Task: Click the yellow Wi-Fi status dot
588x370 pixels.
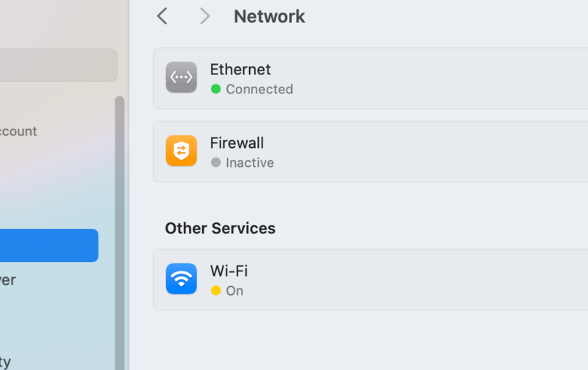Action: click(x=216, y=291)
